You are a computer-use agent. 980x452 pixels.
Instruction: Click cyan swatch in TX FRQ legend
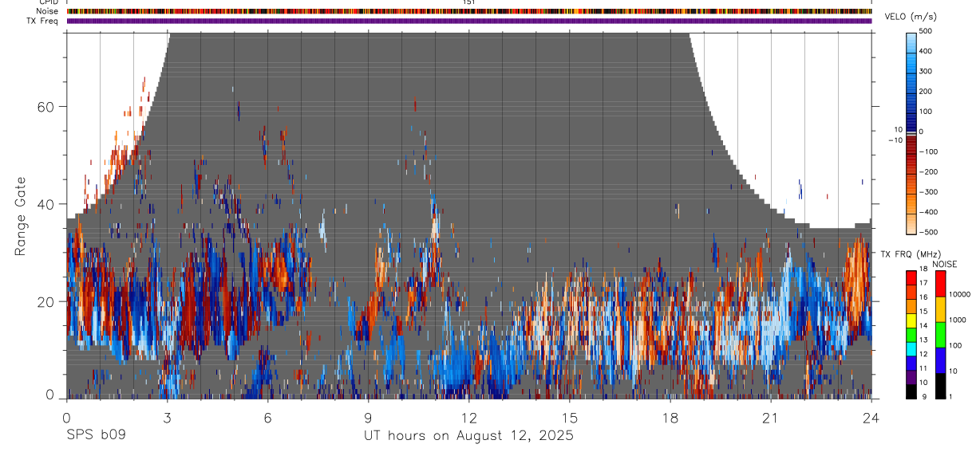pos(911,349)
